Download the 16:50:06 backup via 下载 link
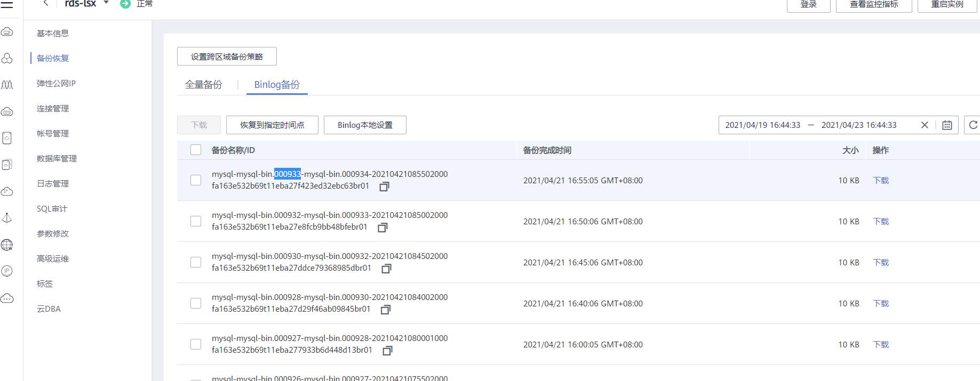 tap(881, 222)
